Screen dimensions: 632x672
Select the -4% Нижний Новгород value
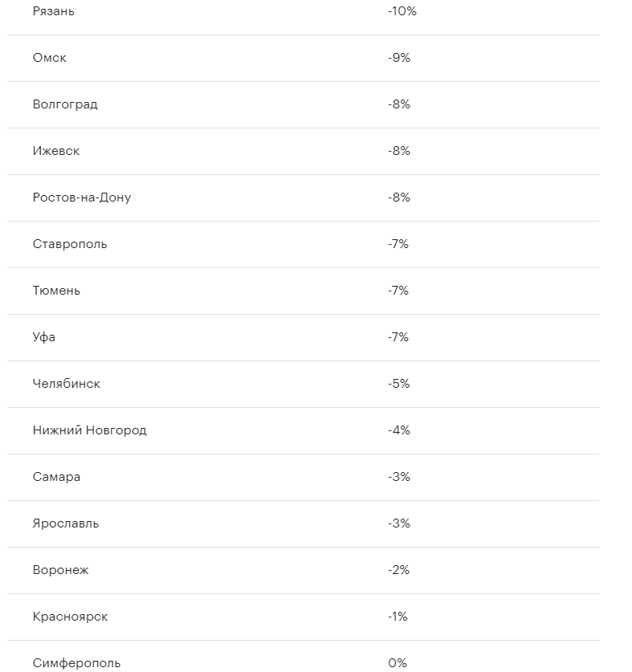click(x=399, y=430)
